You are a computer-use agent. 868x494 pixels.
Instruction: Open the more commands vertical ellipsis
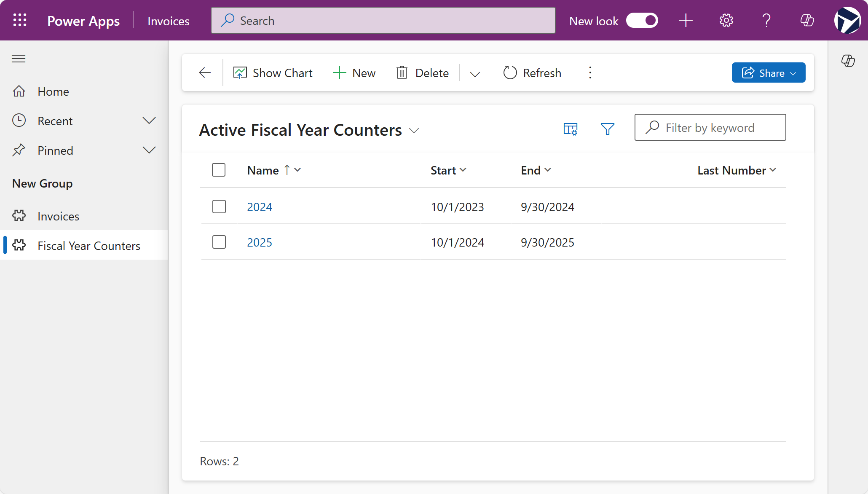[590, 73]
